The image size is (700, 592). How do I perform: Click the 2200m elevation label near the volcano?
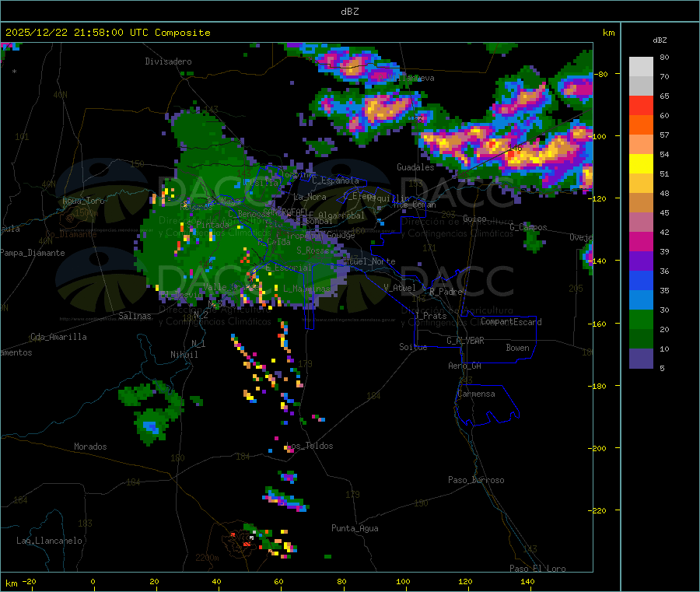[207, 558]
